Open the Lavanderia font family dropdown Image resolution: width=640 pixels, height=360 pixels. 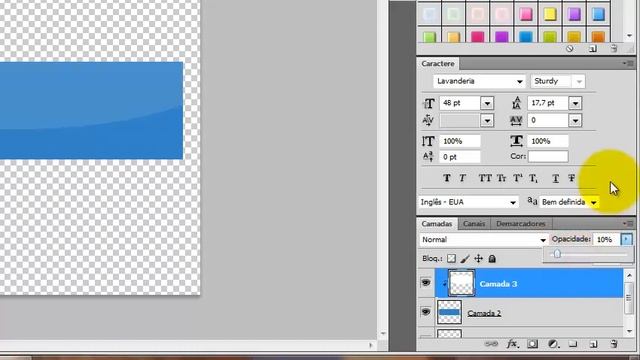coord(519,81)
